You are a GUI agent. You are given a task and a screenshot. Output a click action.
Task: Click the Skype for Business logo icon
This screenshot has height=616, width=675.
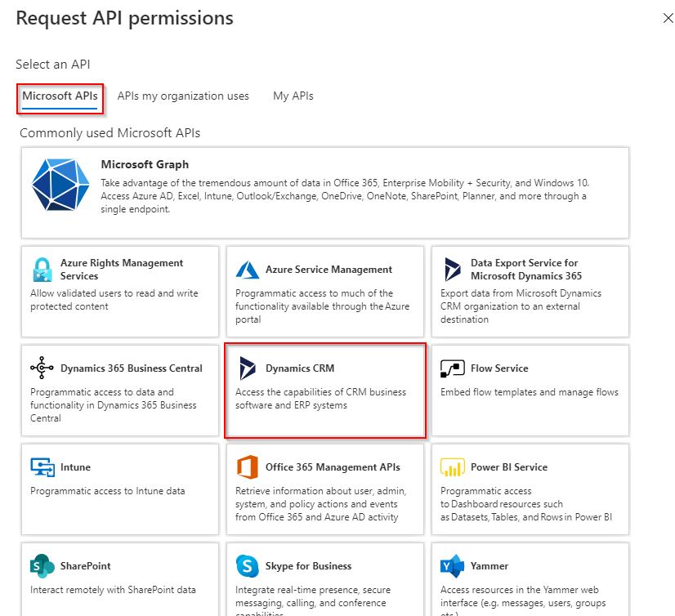tap(248, 565)
